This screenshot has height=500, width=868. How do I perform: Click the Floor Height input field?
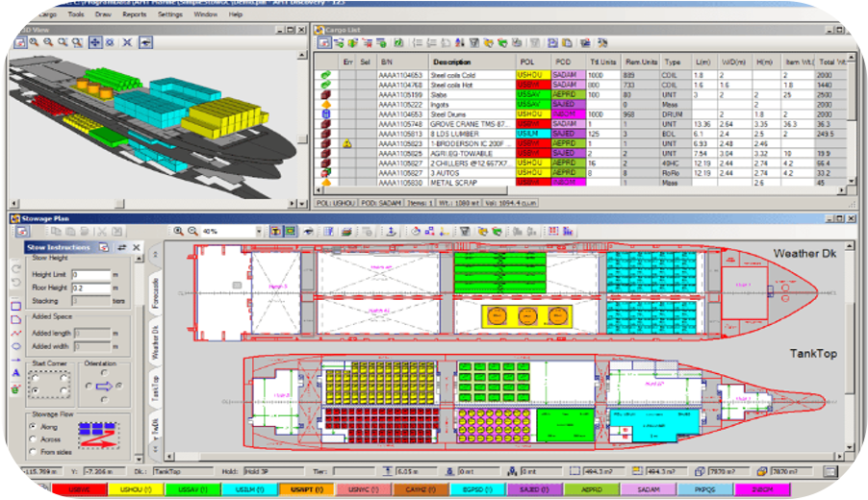click(92, 287)
